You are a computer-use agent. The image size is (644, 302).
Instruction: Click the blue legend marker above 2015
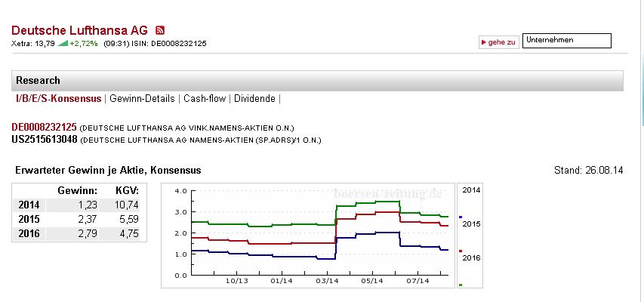pyautogui.click(x=461, y=217)
